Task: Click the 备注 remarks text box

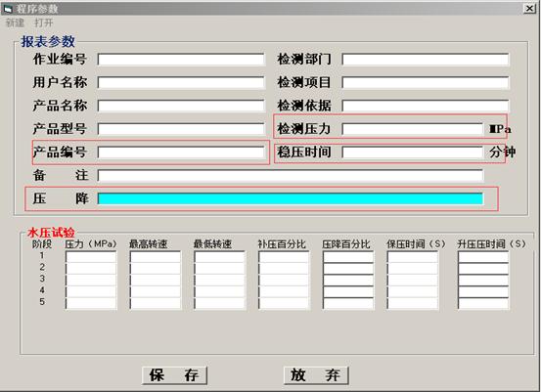Action: [x=291, y=176]
